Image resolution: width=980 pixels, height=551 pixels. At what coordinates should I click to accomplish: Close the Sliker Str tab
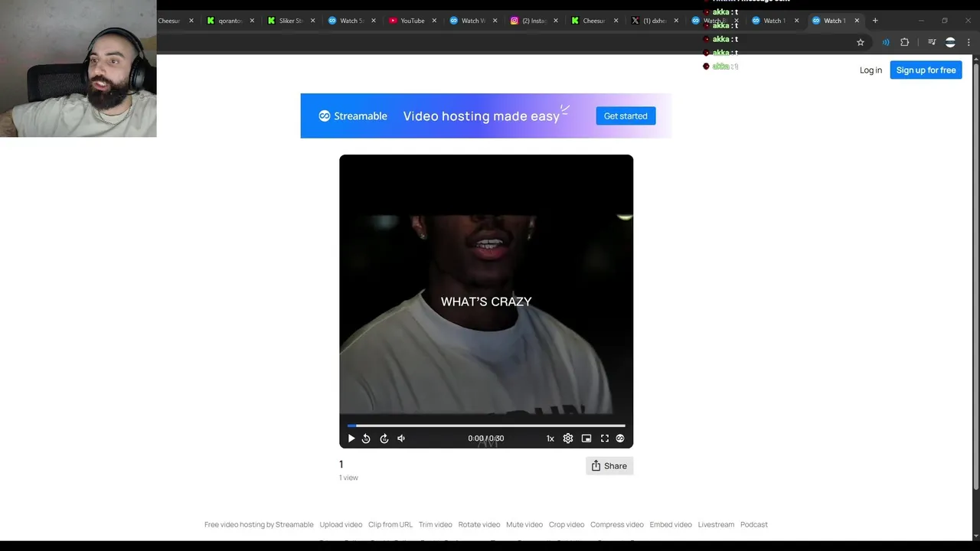[312, 21]
